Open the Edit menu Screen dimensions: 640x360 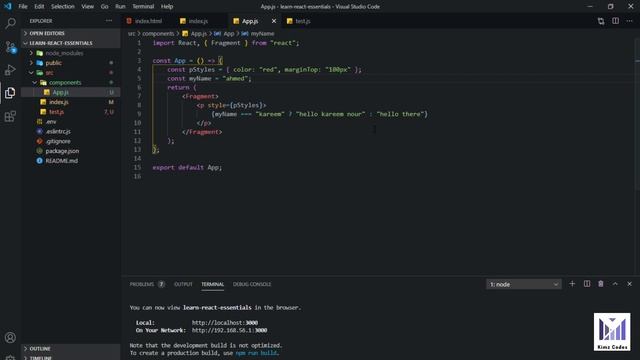[39, 7]
